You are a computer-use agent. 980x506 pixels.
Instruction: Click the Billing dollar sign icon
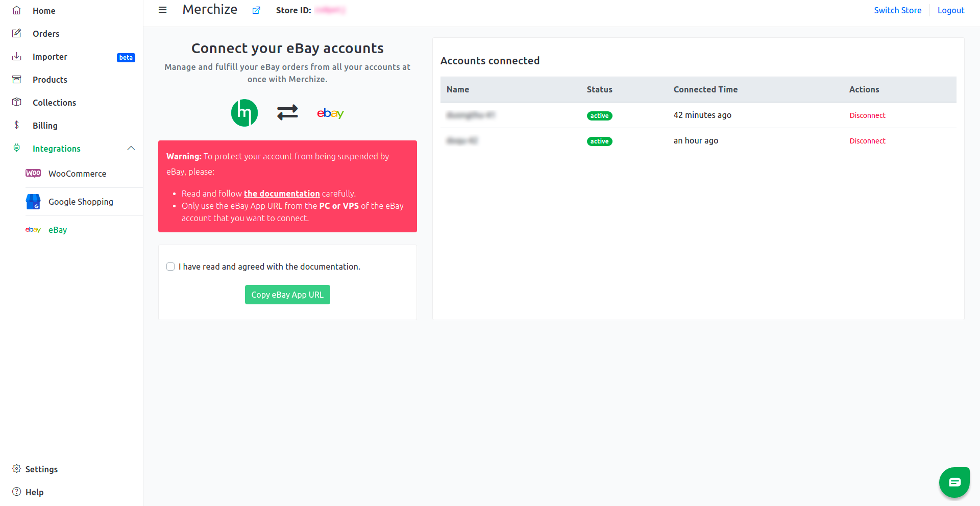(x=16, y=125)
